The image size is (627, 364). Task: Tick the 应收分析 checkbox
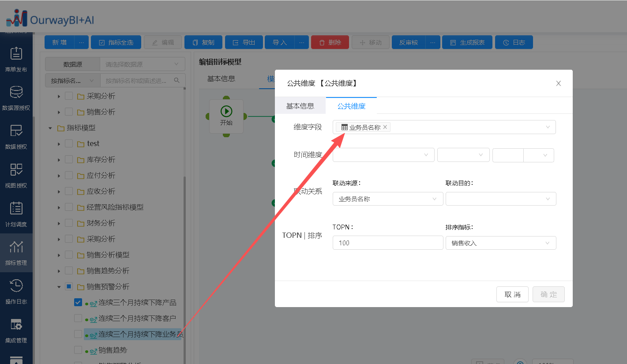(x=69, y=191)
